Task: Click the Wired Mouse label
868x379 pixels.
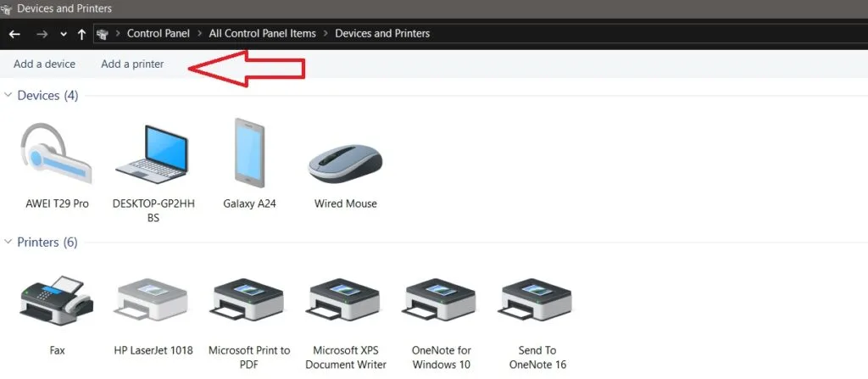Action: click(346, 203)
